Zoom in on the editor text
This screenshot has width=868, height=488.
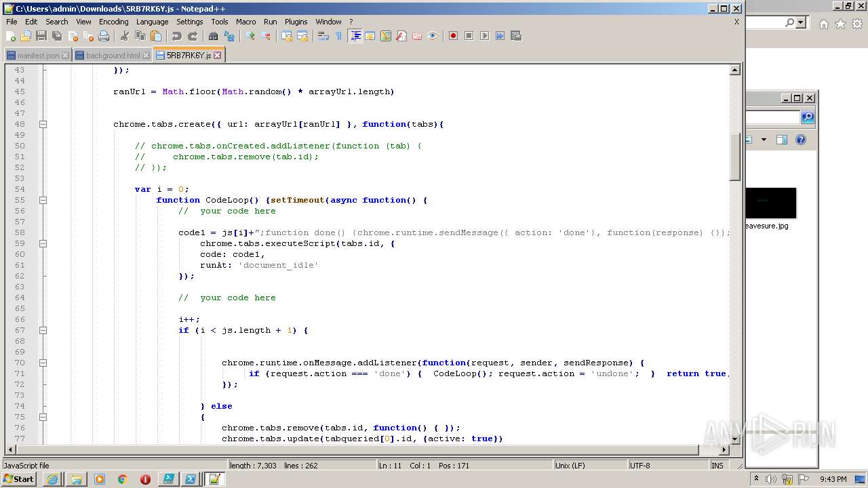coord(250,36)
